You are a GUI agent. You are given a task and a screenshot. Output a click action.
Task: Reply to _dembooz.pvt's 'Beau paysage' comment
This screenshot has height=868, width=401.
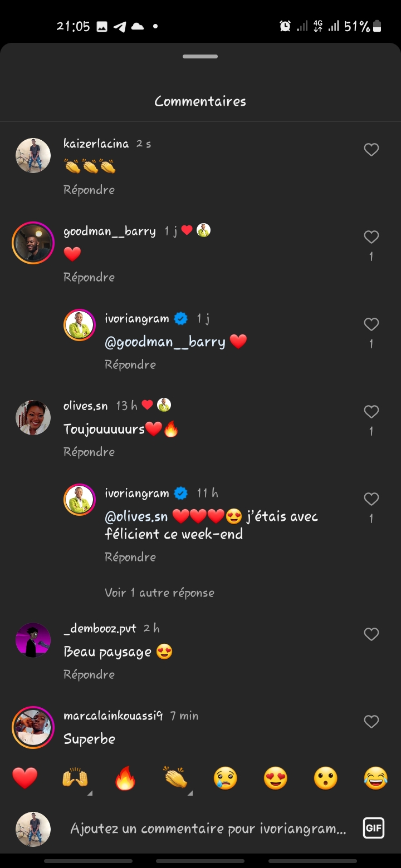[x=89, y=674]
